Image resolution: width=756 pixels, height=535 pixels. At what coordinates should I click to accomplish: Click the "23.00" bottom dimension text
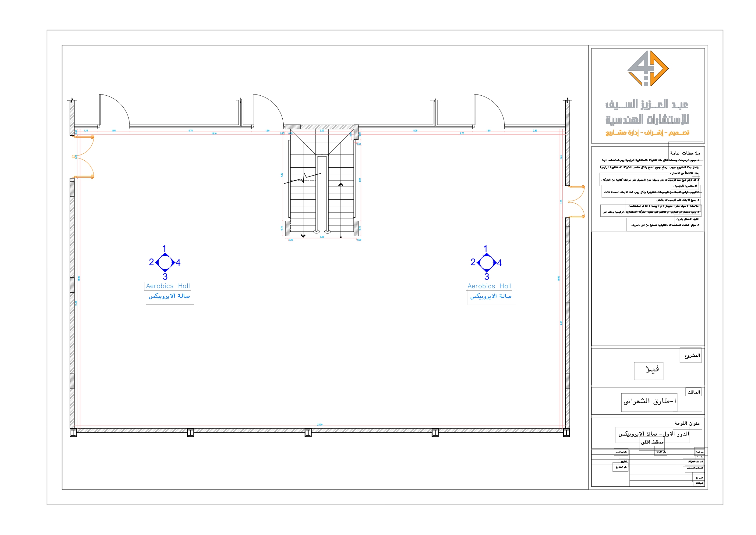tap(320, 425)
